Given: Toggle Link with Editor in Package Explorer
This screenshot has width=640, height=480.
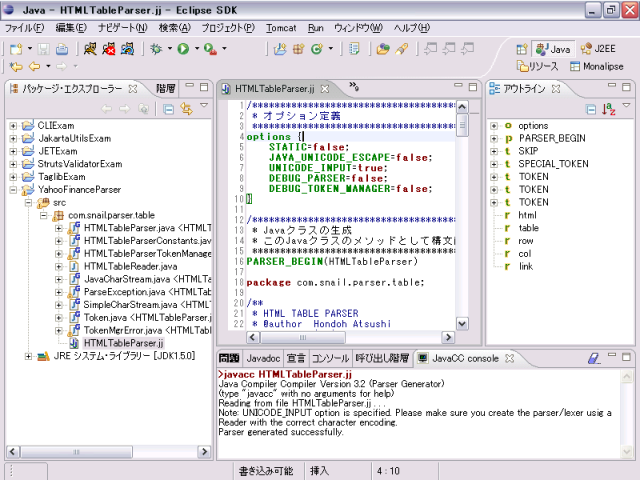Looking at the screenshot, I should pyautogui.click(x=186, y=108).
